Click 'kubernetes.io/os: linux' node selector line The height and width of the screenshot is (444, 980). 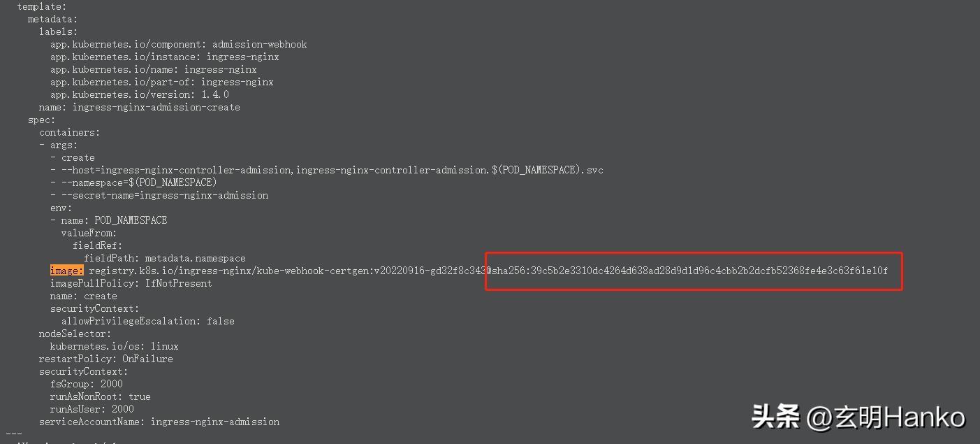pos(114,346)
